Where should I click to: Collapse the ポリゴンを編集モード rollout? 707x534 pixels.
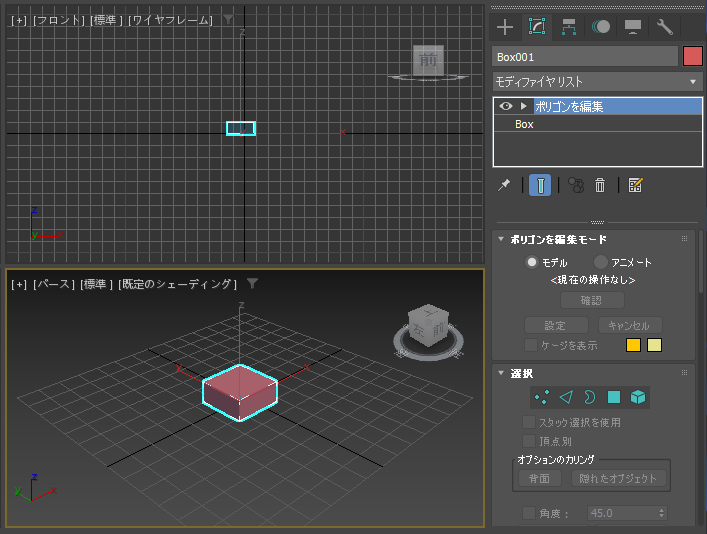point(501,239)
